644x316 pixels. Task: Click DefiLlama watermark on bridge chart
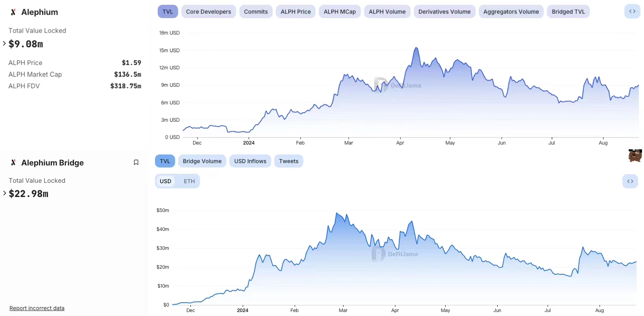pos(395,254)
